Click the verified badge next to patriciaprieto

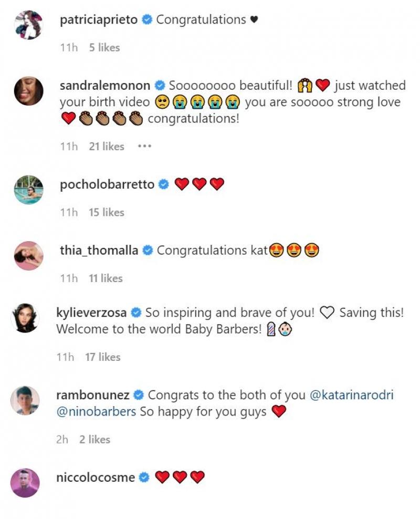click(148, 20)
